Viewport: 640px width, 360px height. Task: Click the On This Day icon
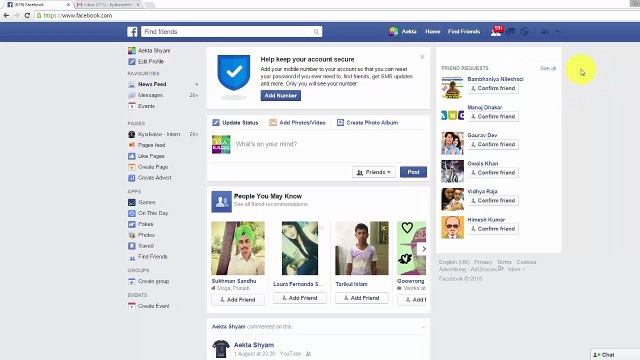131,213
